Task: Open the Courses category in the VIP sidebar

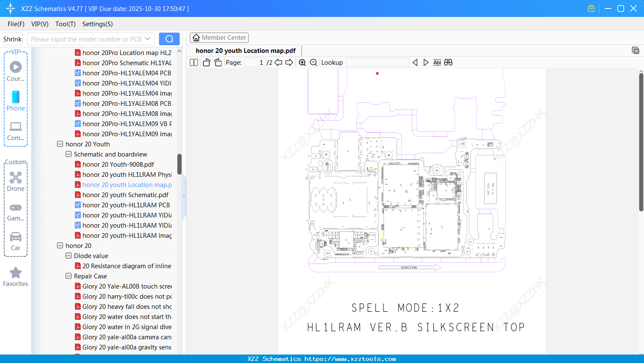Action: click(x=16, y=71)
